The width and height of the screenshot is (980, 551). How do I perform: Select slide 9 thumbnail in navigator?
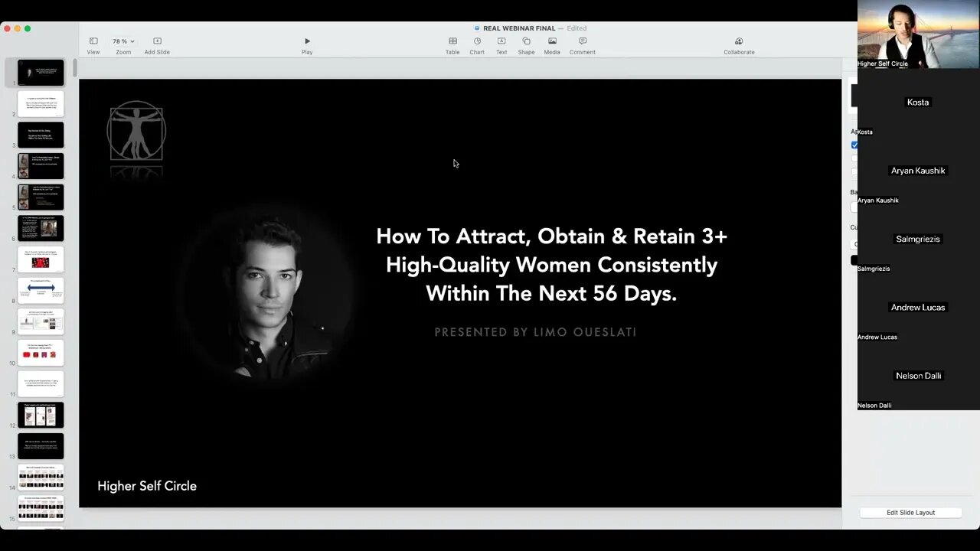click(x=41, y=321)
